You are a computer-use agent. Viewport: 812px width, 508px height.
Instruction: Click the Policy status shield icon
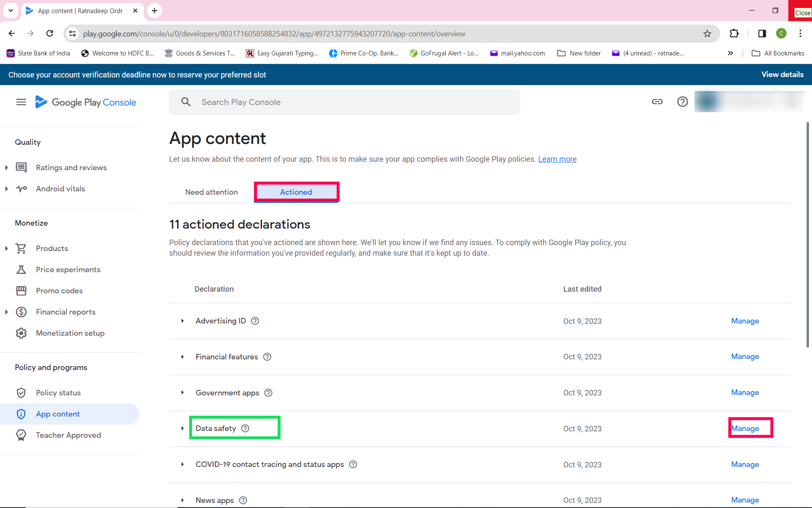click(21, 393)
